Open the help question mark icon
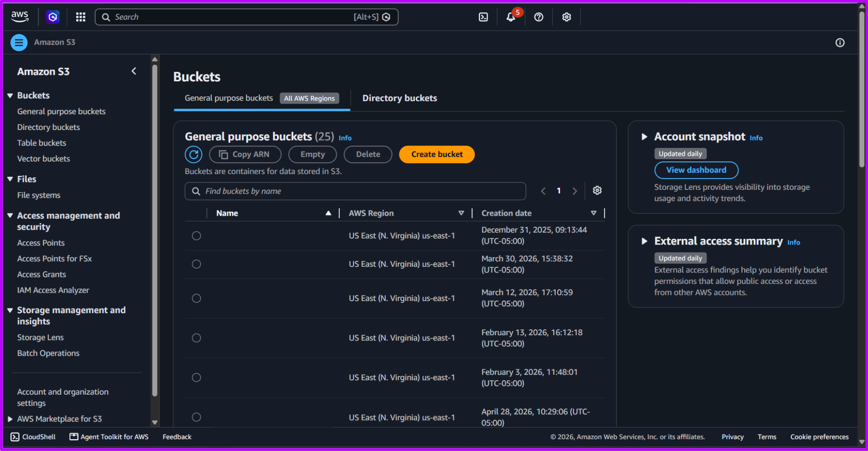 point(539,17)
